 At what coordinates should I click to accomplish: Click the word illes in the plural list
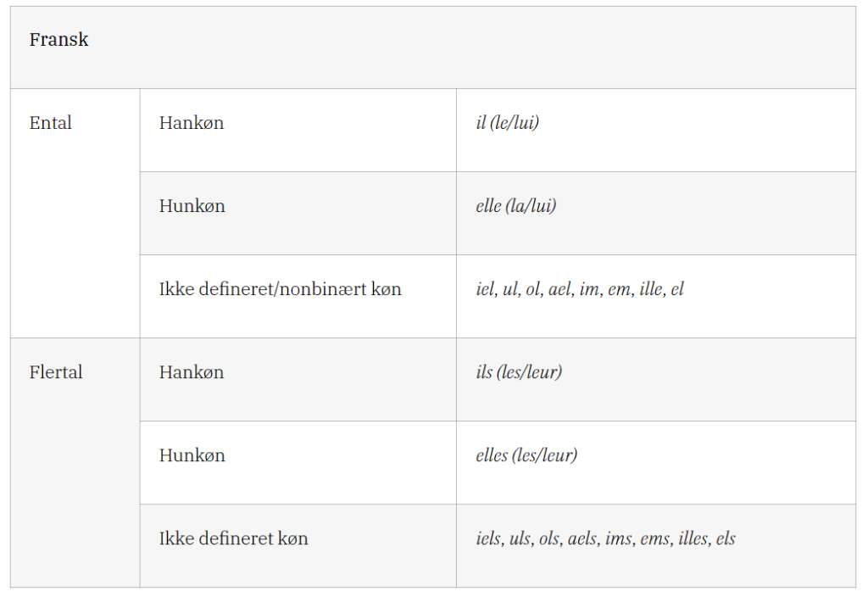coord(693,538)
